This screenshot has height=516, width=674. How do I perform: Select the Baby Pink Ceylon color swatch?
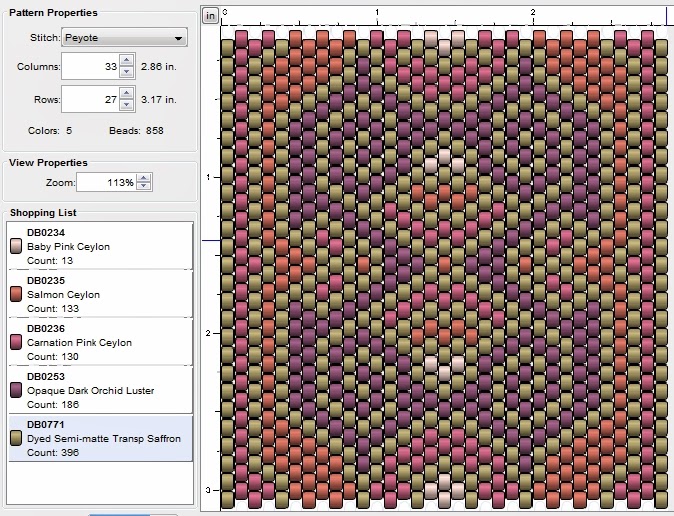coord(16,246)
